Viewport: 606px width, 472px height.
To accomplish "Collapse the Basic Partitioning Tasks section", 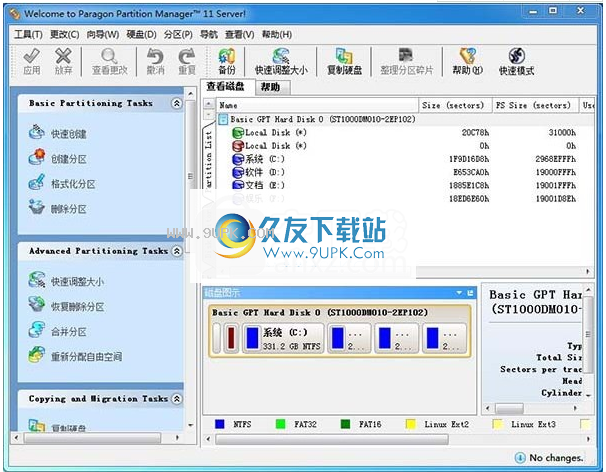I will 177,103.
